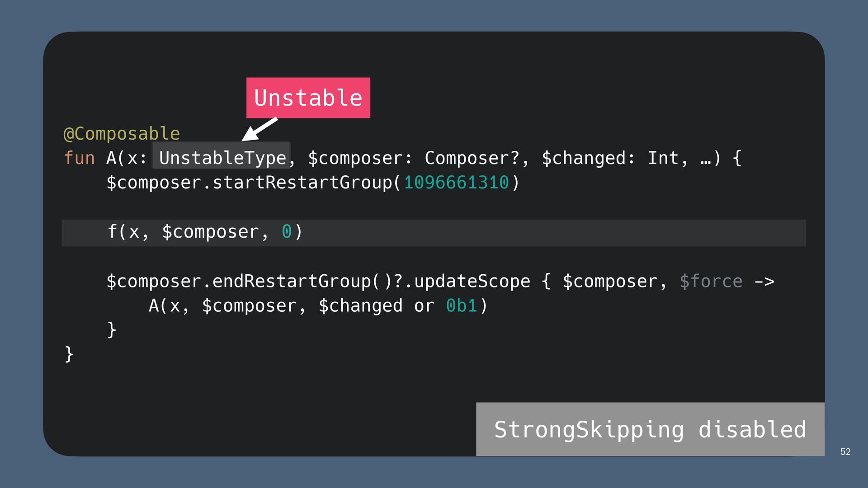Screen dimensions: 868x488
Task: Click the orange fun keyword
Action: pos(79,158)
